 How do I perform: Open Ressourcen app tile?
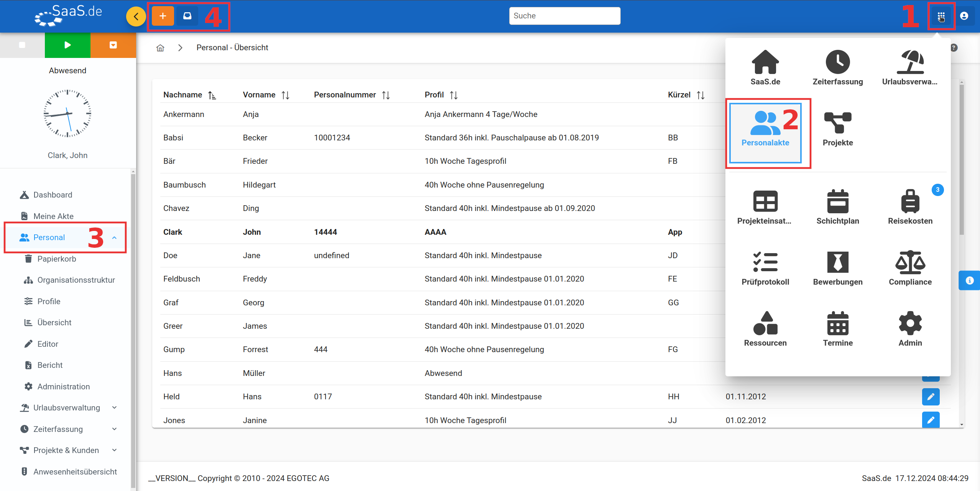point(765,329)
